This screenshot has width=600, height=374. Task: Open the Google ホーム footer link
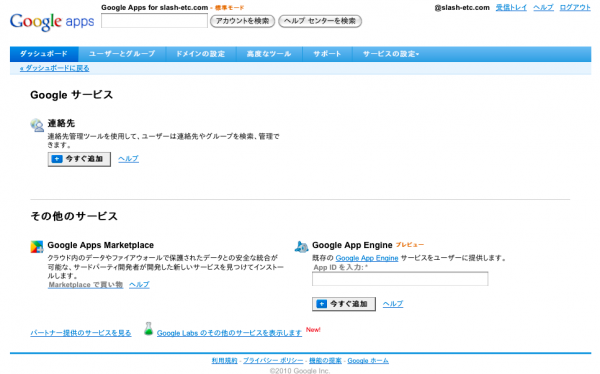pos(368,361)
